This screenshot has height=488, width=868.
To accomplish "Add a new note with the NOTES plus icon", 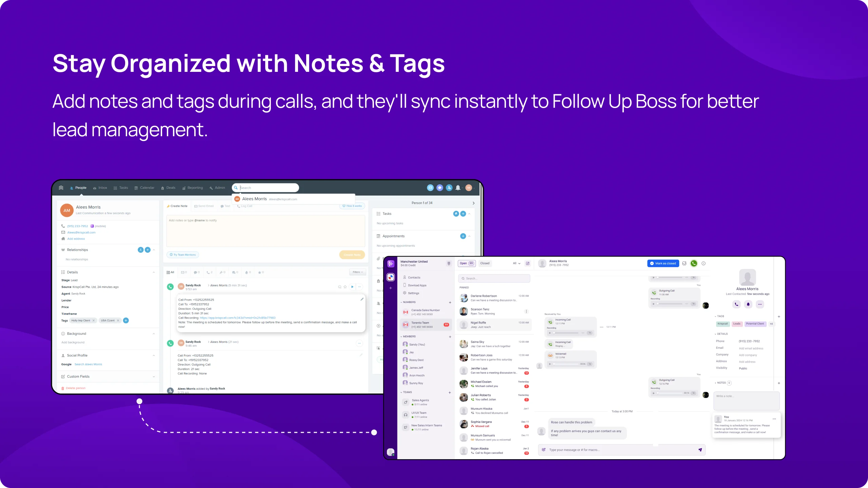I will (779, 383).
